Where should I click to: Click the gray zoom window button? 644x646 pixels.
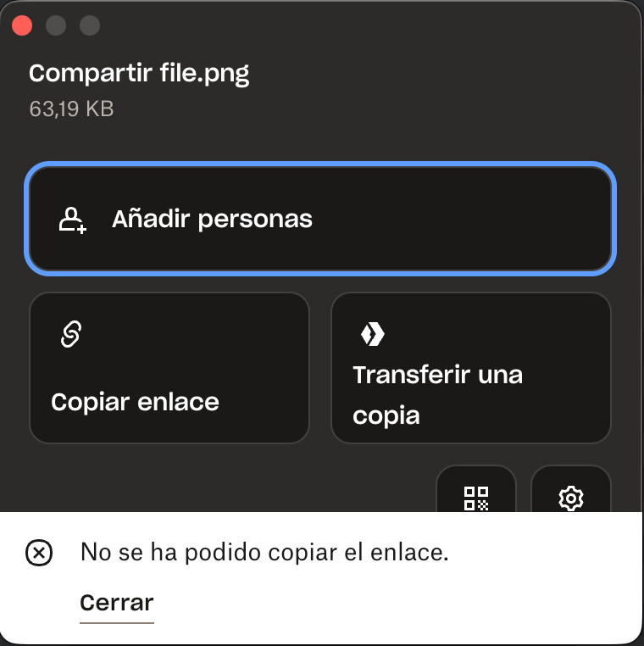[x=90, y=25]
